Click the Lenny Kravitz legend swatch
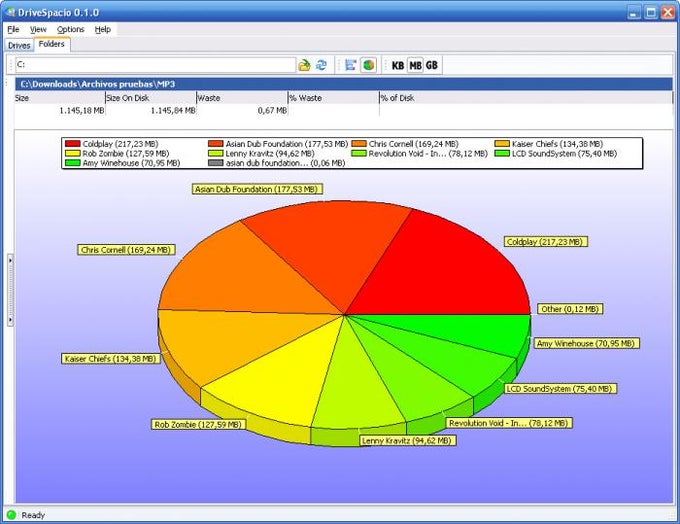The height and width of the screenshot is (524, 680). pos(216,153)
